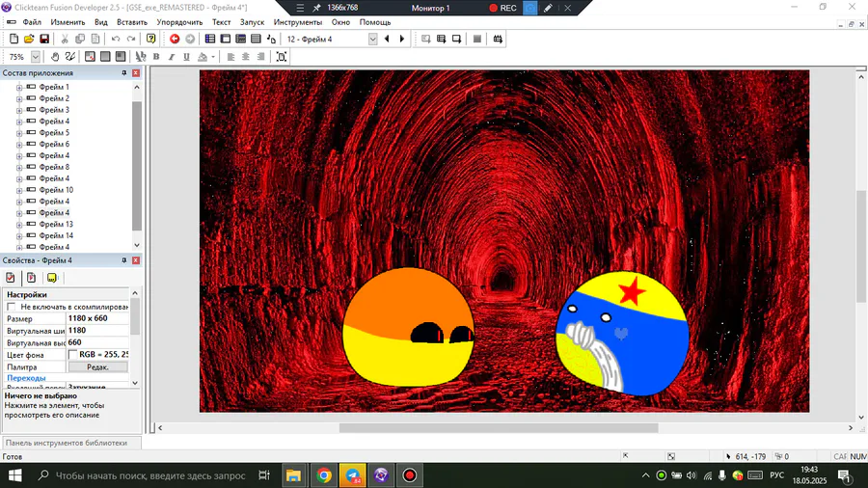
Task: Go to the next frame arrow
Action: coord(402,39)
